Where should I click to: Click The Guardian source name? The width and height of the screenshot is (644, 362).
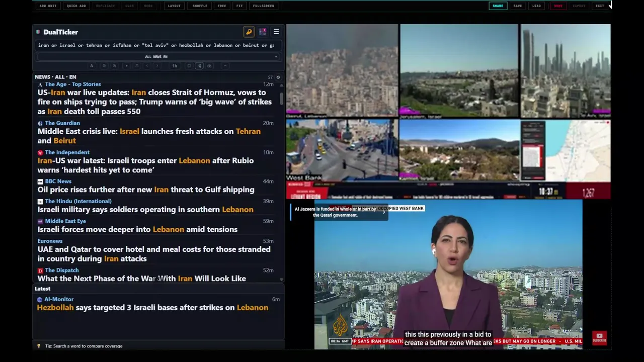tap(62, 123)
